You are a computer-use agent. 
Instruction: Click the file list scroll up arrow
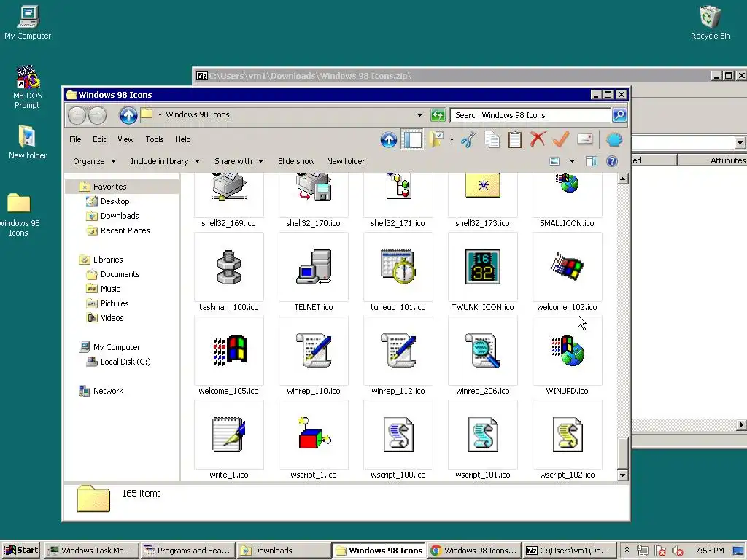(623, 179)
